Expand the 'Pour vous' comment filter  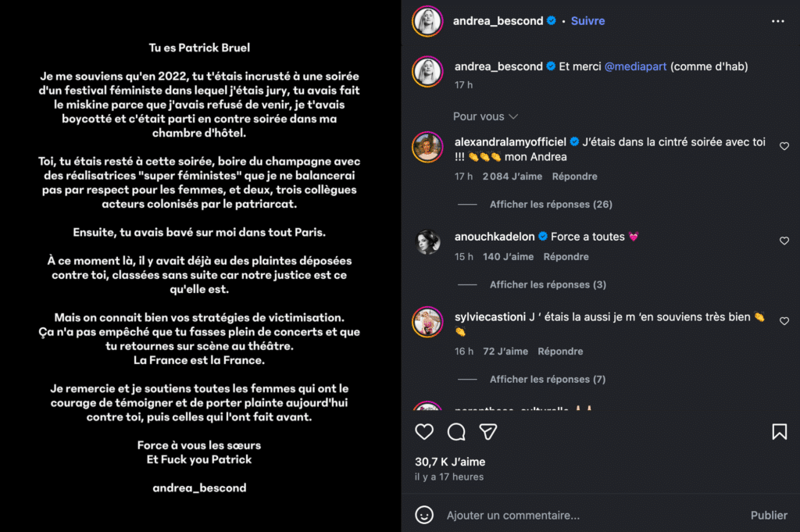pyautogui.click(x=485, y=116)
